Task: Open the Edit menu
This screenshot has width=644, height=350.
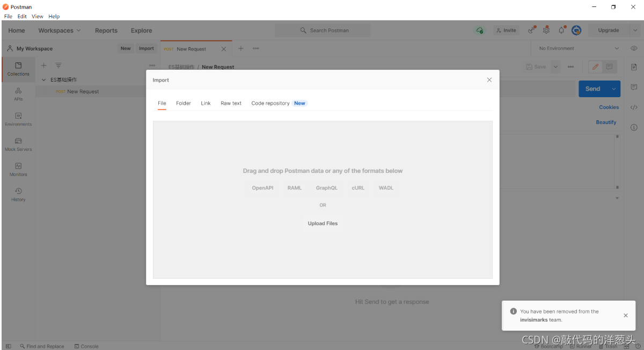Action: (22, 17)
